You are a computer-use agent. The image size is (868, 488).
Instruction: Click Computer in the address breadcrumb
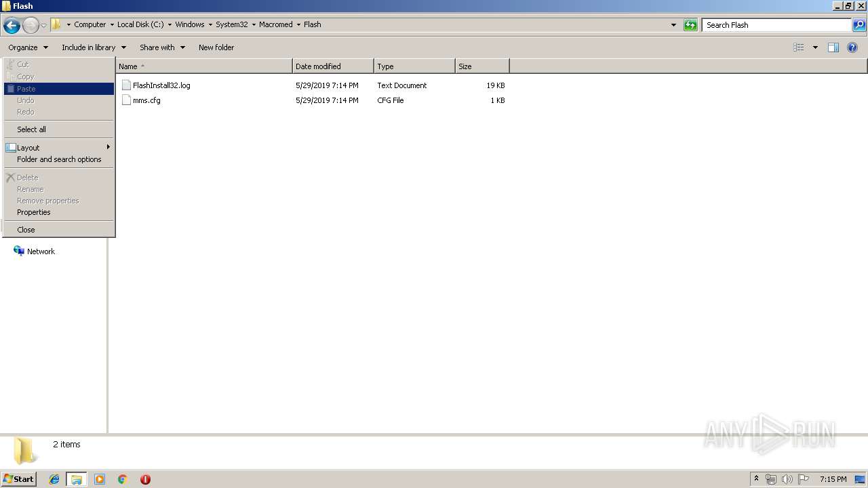[90, 24]
